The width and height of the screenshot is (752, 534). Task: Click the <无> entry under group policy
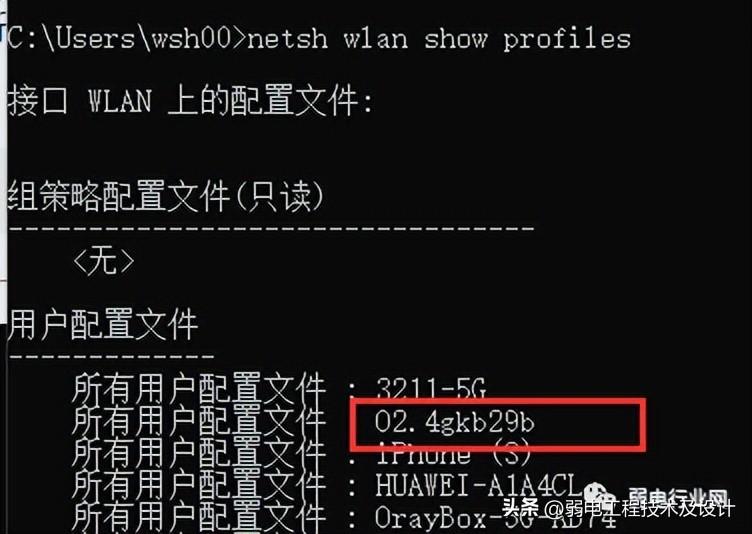104,262
